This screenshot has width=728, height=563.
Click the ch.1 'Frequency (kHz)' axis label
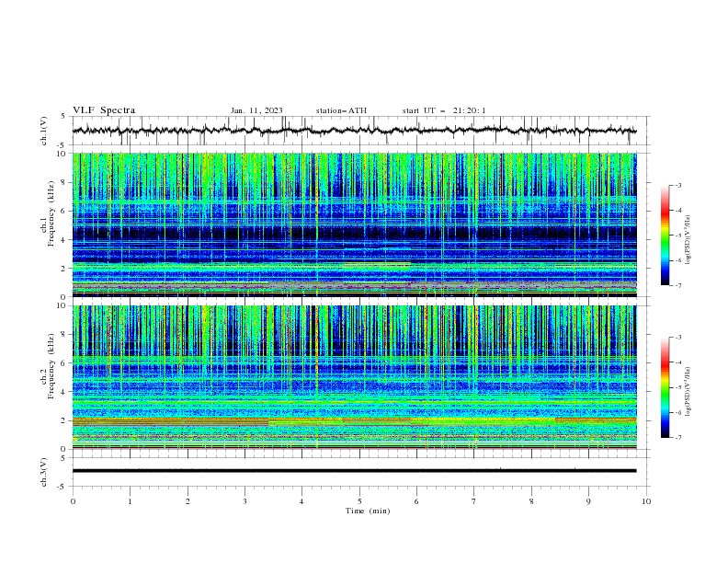51,215
